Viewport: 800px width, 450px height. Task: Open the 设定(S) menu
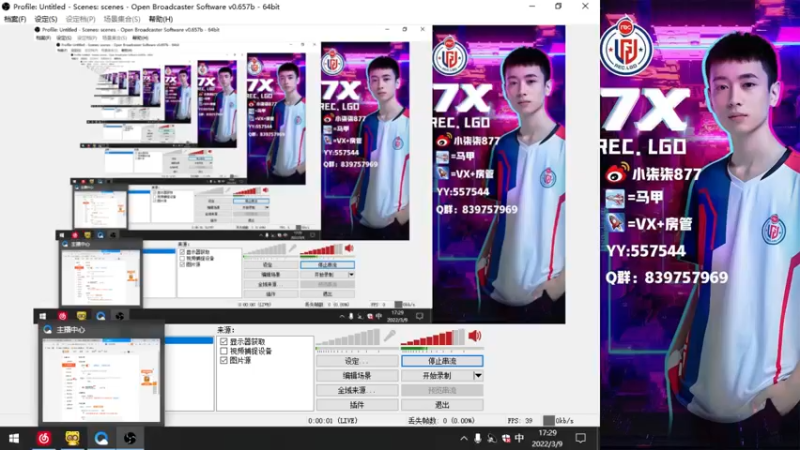[45, 19]
